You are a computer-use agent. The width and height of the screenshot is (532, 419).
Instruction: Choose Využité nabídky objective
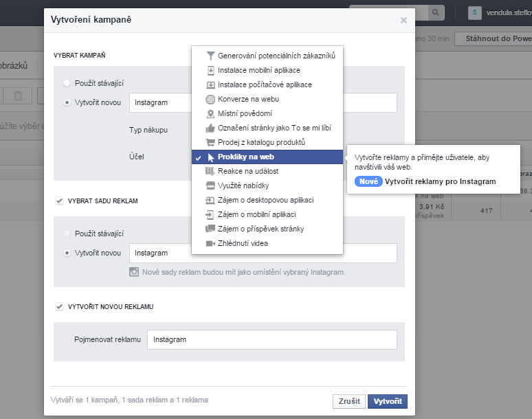(x=267, y=185)
